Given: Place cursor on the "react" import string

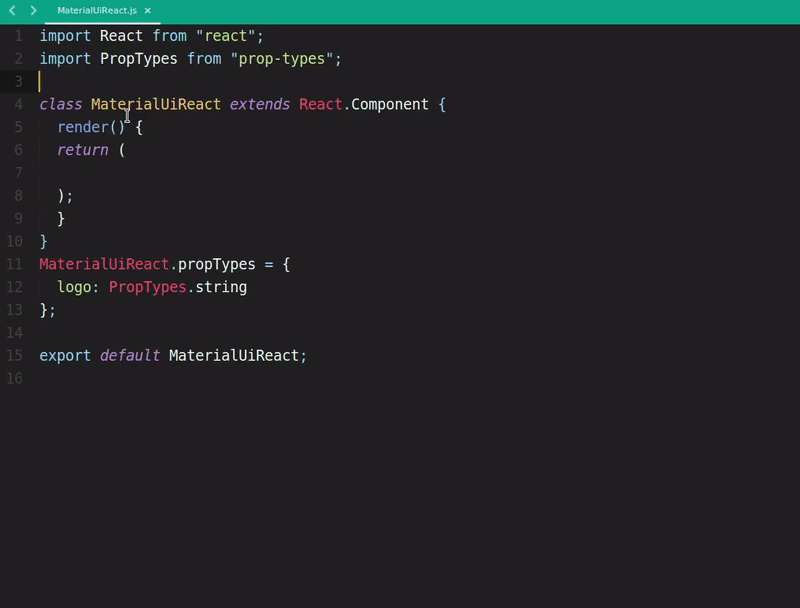Looking at the screenshot, I should tap(225, 36).
